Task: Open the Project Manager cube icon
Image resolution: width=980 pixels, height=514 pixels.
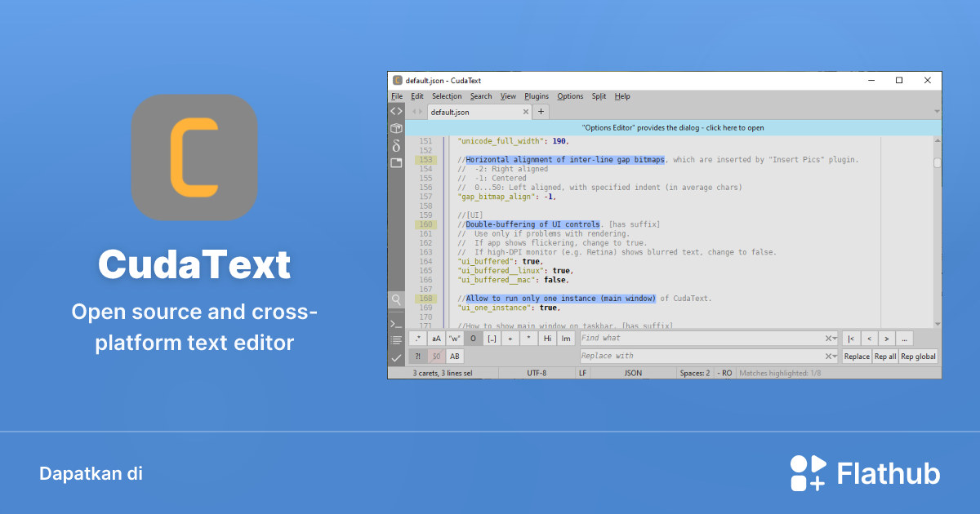Action: tap(396, 128)
